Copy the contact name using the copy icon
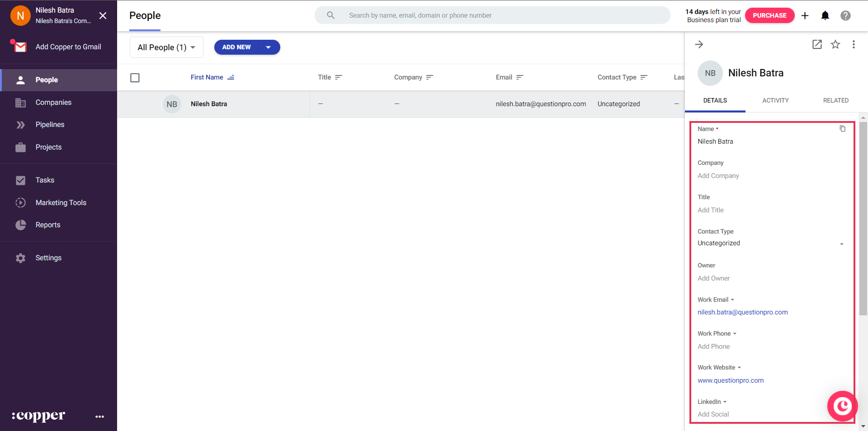The width and height of the screenshot is (868, 431). (x=842, y=129)
